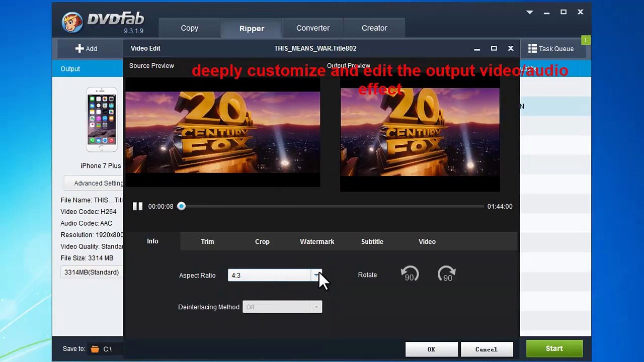
Task: Click the Add plus icon
Action: pyautogui.click(x=79, y=49)
